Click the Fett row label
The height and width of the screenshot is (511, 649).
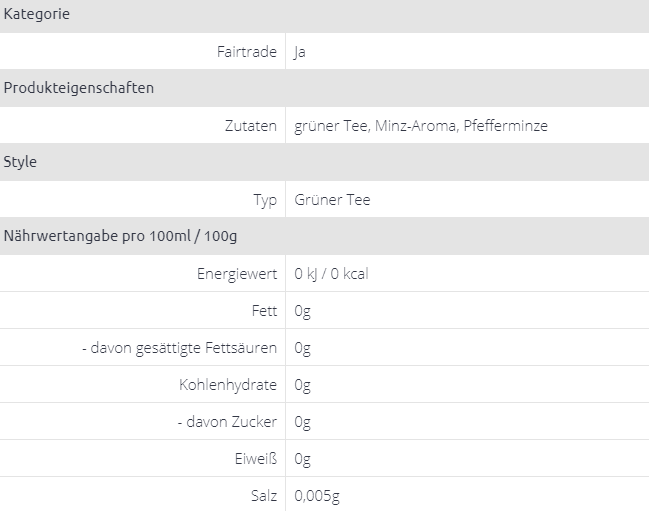(265, 311)
